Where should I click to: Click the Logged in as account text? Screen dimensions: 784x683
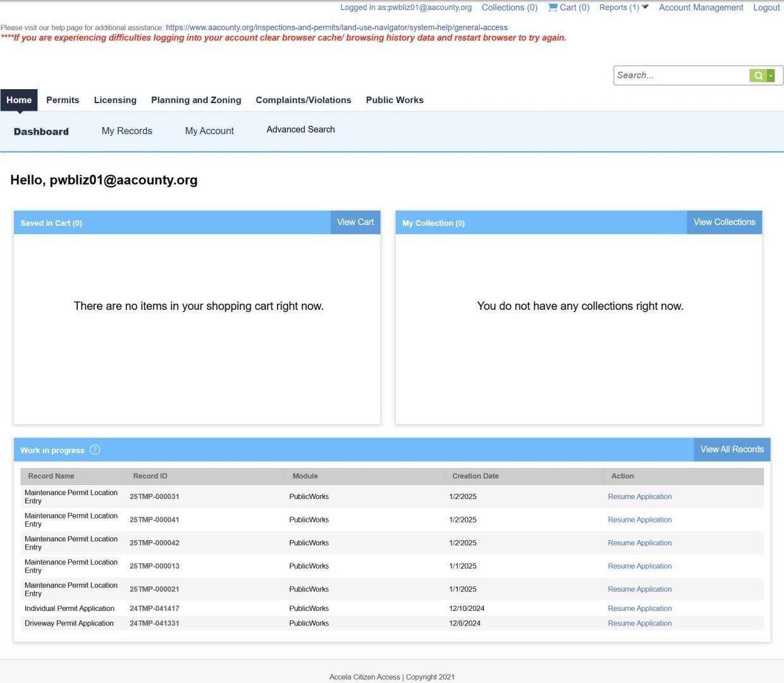point(406,8)
